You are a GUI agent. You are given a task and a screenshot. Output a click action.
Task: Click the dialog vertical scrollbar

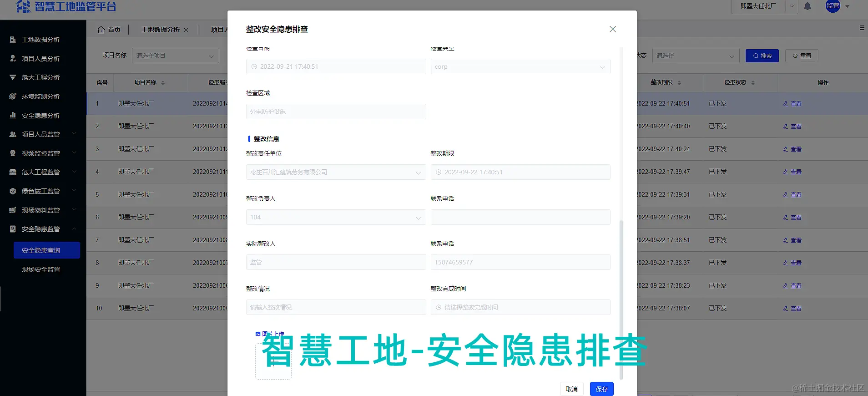[x=621, y=300]
